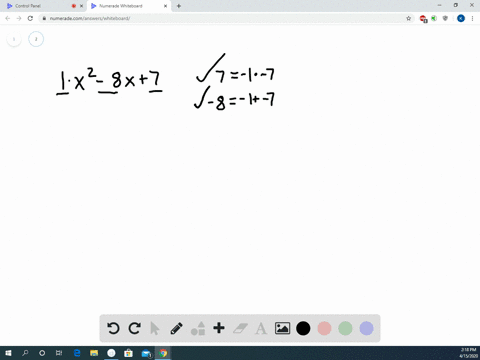The width and height of the screenshot is (480, 360).
Task: Choose the green pen color
Action: [345, 328]
